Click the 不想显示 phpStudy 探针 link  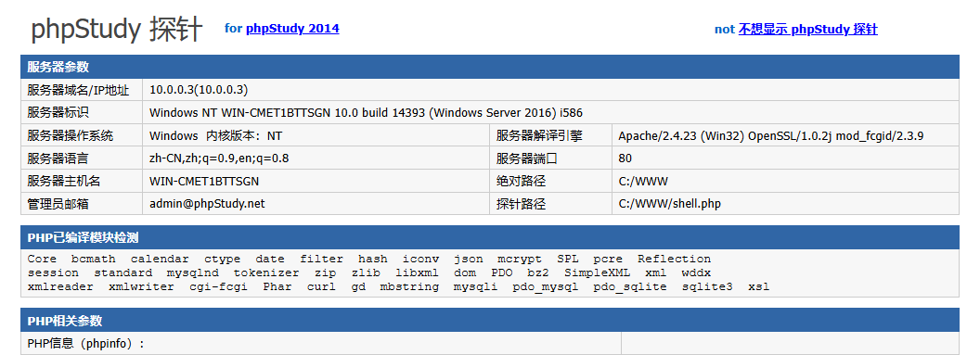(807, 30)
